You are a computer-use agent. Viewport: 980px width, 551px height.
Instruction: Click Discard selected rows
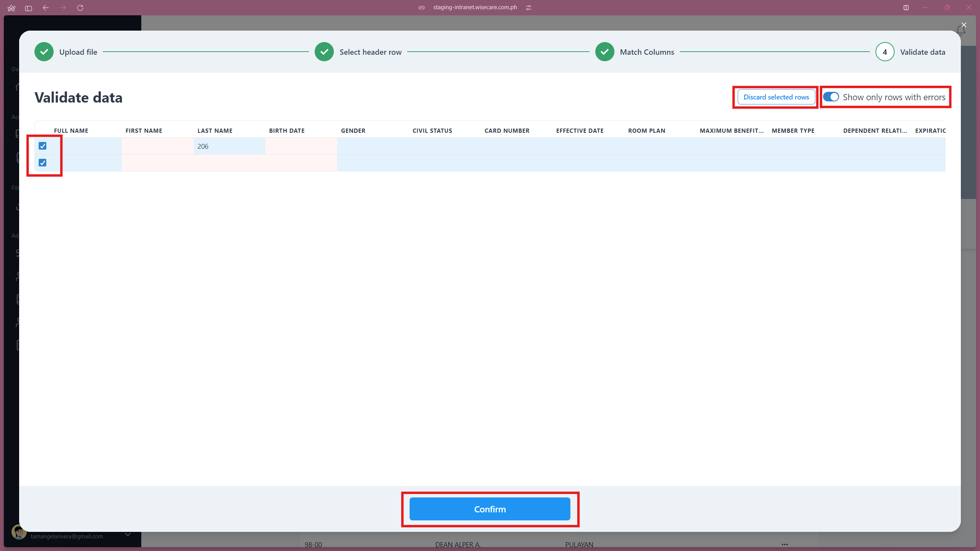[x=776, y=97]
